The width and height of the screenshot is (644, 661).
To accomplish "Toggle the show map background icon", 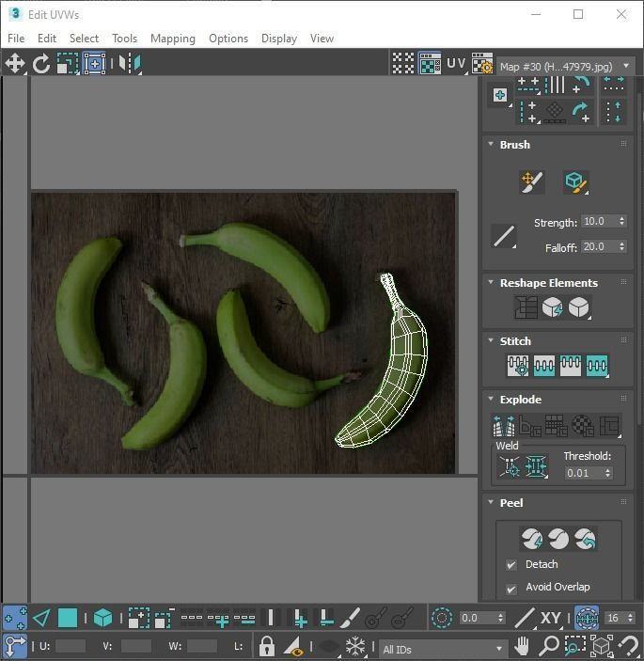I will (430, 64).
